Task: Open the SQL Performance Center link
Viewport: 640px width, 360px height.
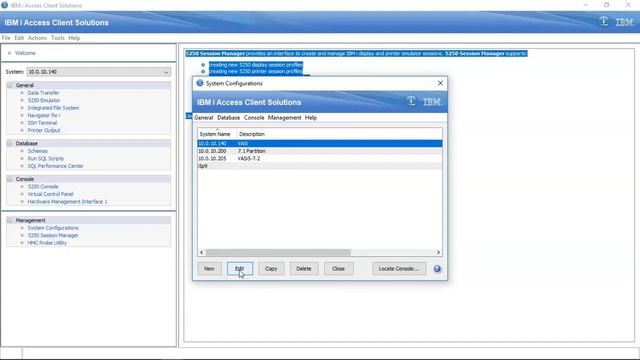Action: coord(56,166)
